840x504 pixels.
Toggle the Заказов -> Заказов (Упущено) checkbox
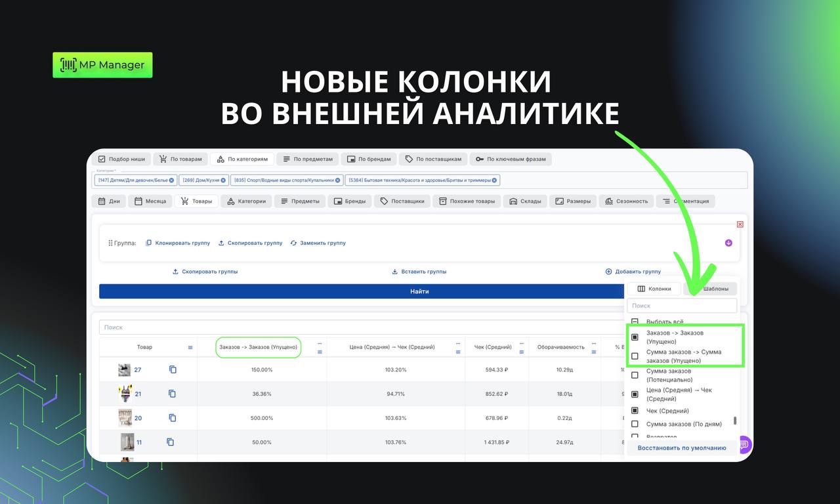pos(635,337)
